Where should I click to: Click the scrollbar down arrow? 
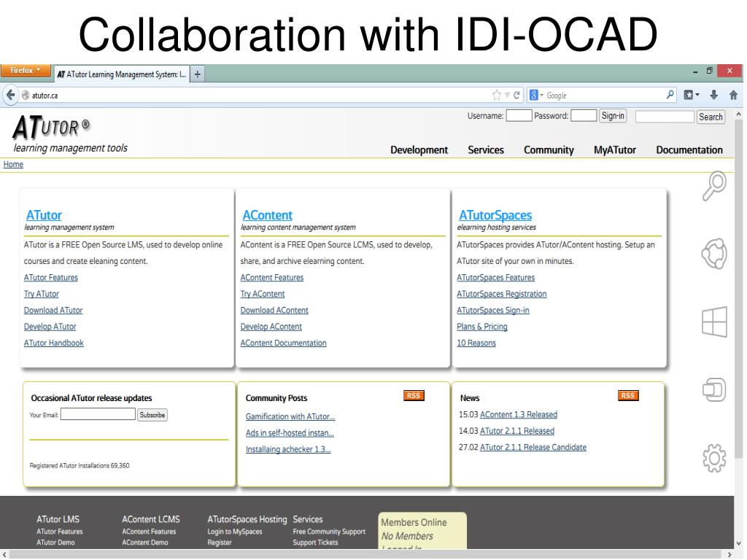coord(739,542)
